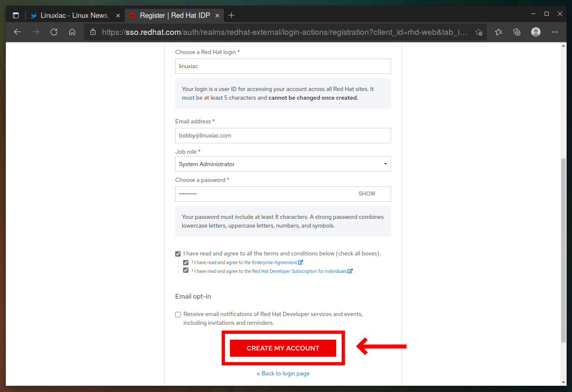Uncheck agree to all terms checkbox
The width and height of the screenshot is (572, 392).
coord(178,254)
